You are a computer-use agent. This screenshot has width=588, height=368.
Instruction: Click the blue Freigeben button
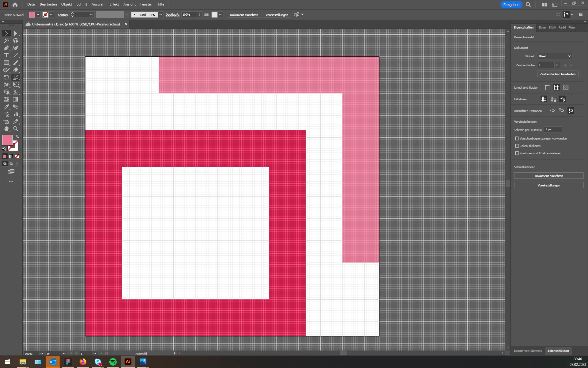pyautogui.click(x=511, y=5)
